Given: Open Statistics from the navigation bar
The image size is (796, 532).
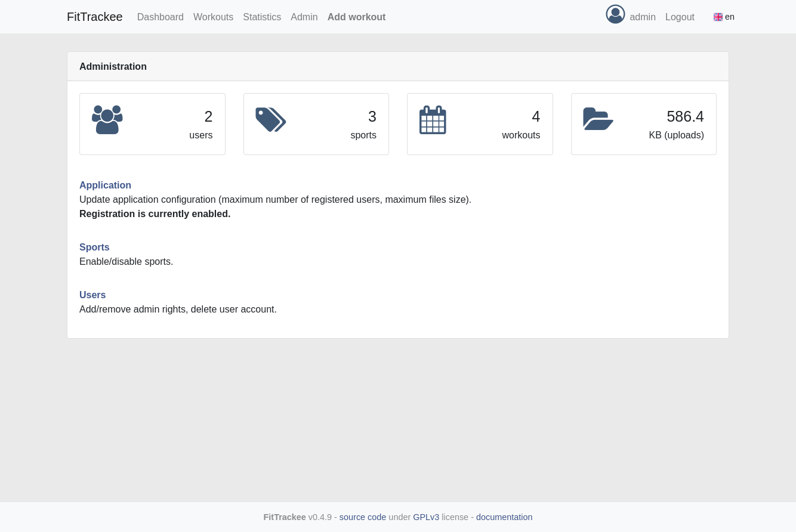Looking at the screenshot, I should [x=262, y=17].
